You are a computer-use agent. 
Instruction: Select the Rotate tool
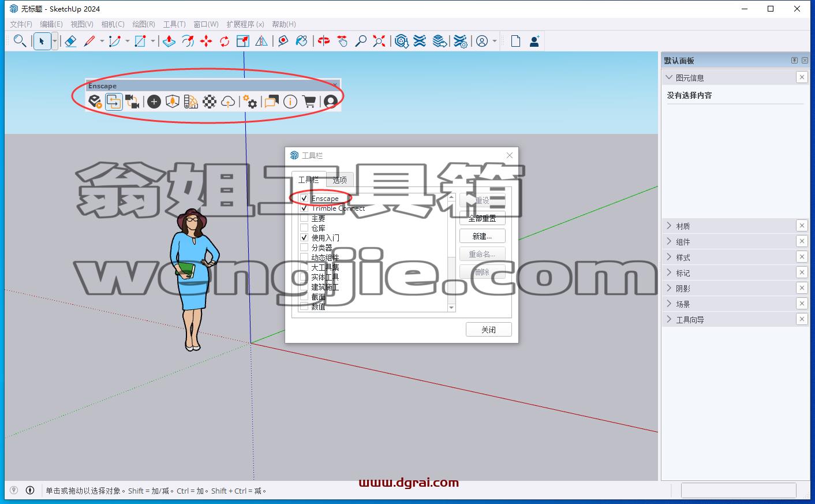(225, 41)
